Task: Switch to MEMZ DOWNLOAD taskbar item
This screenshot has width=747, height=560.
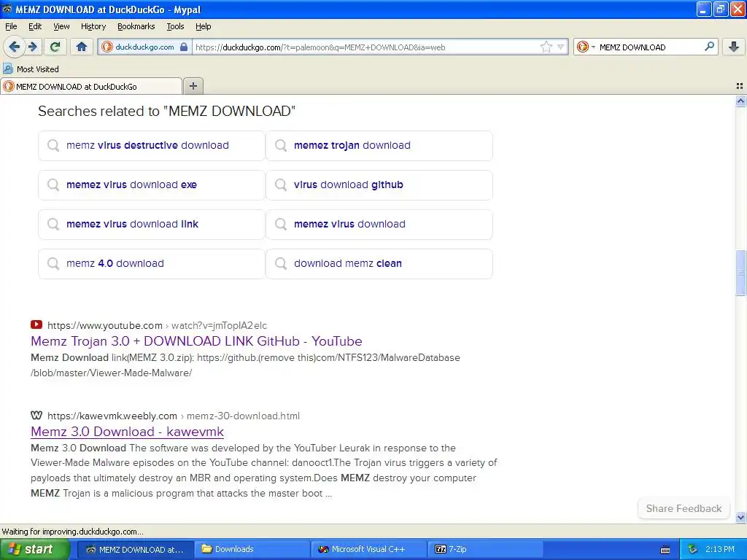Action: pos(135,550)
